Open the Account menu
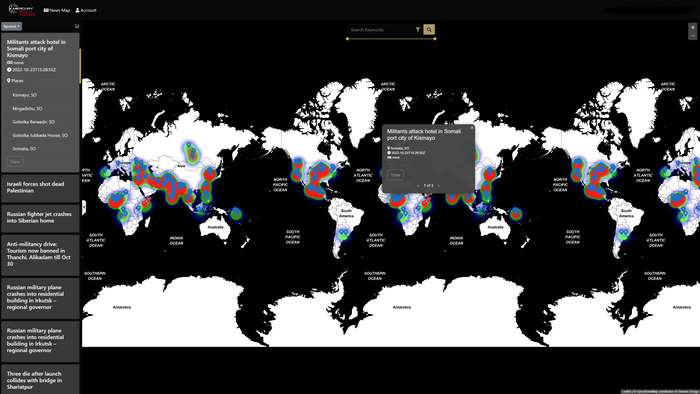700x394 pixels. (86, 10)
